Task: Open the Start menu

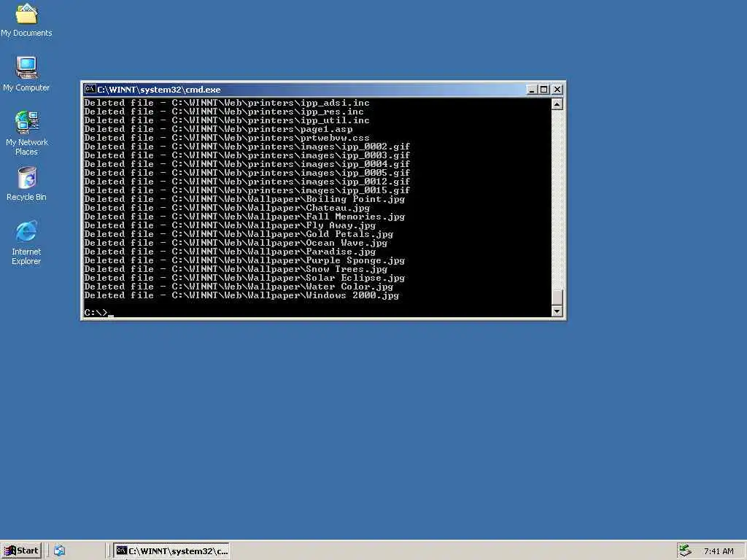Action: (21, 551)
